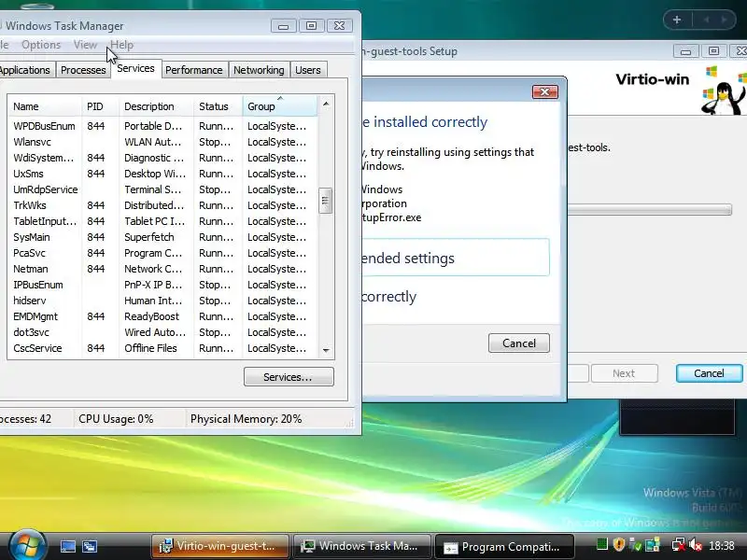This screenshot has width=747, height=560.
Task: Click the Offline Files description cell
Action: (x=150, y=348)
